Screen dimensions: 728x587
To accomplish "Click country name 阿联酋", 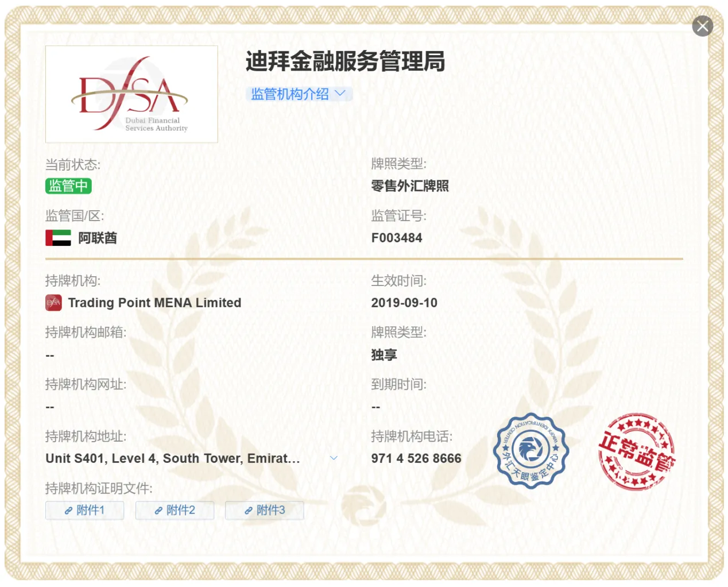I will click(x=98, y=238).
